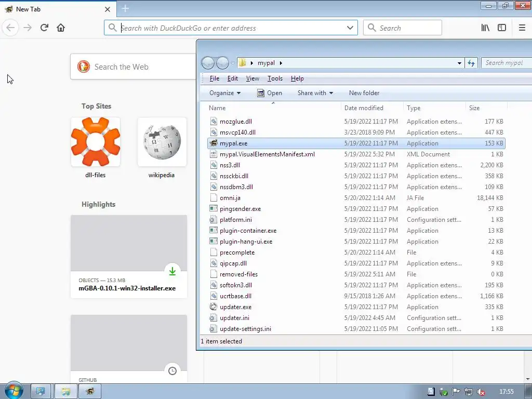Click the green download icon on mGBA card

(x=172, y=271)
